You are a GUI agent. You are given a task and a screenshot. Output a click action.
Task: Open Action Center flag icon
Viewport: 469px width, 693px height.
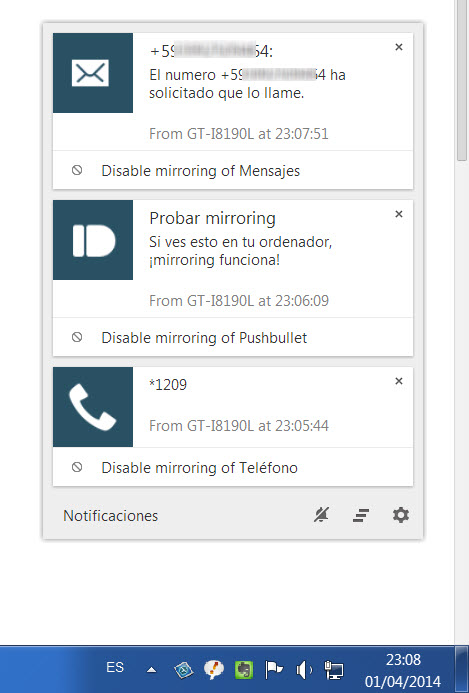[x=274, y=670]
